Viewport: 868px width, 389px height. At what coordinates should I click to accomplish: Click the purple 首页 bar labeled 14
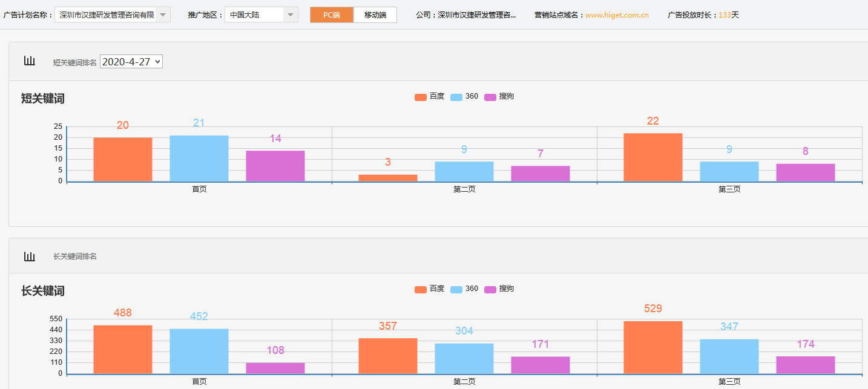pos(275,166)
